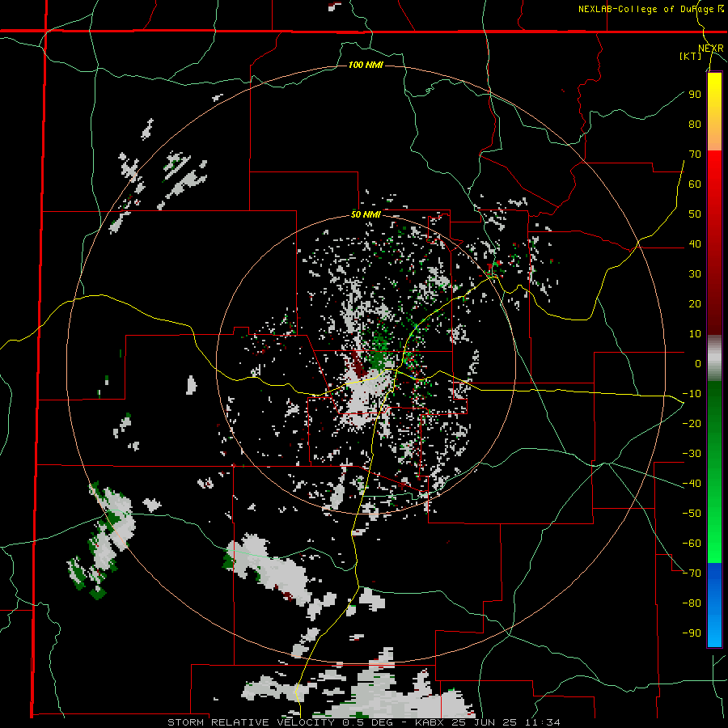Click the -50 value on the velocity scale

(692, 514)
